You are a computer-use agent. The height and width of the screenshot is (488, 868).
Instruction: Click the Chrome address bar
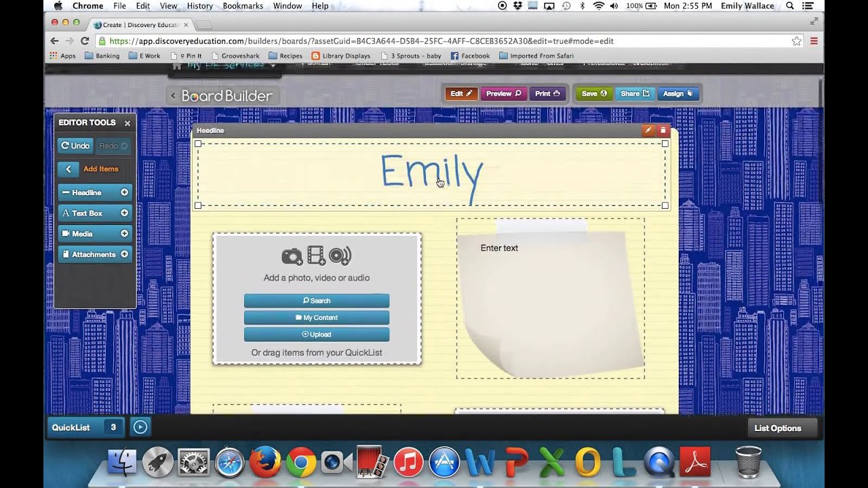click(x=448, y=41)
